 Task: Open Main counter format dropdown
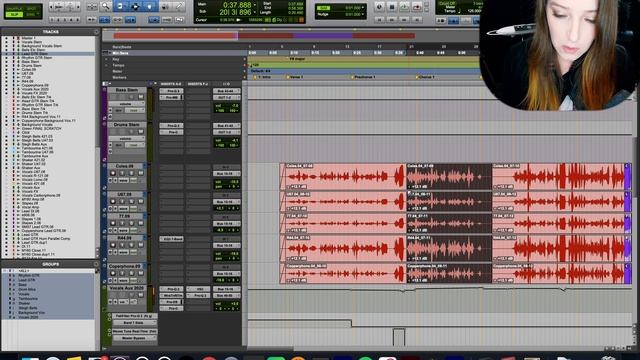tap(255, 5)
